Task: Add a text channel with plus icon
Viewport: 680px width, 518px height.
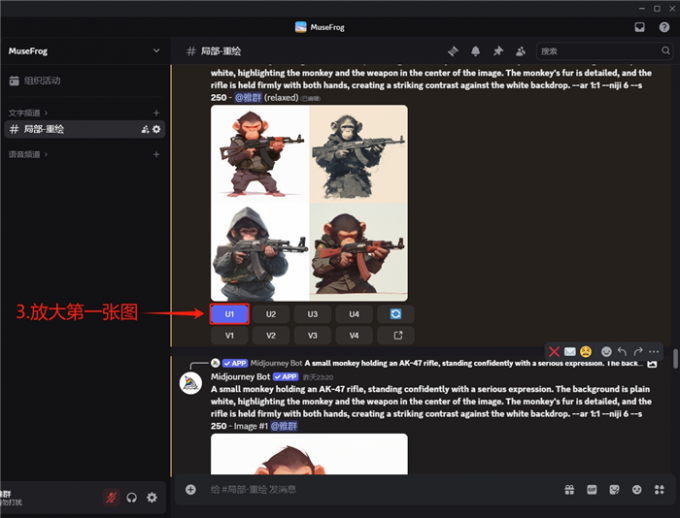Action: click(x=156, y=113)
